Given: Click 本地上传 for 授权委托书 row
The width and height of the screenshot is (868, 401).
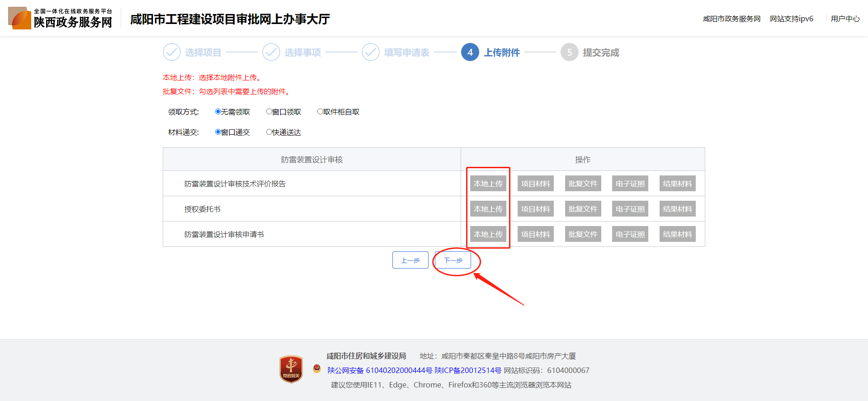Looking at the screenshot, I should 488,209.
